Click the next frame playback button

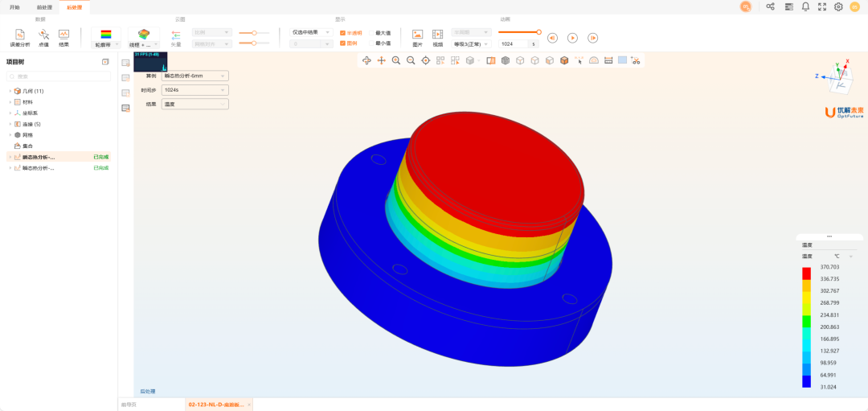click(x=593, y=39)
